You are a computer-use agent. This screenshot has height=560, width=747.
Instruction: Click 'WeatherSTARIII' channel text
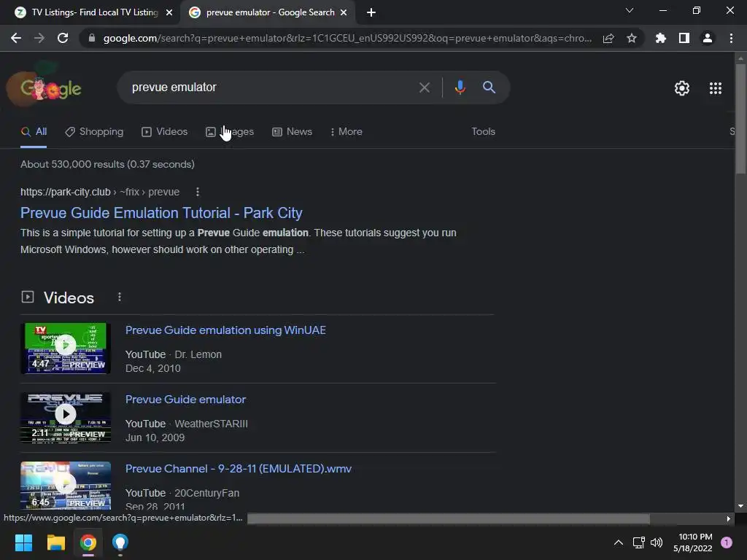point(211,424)
